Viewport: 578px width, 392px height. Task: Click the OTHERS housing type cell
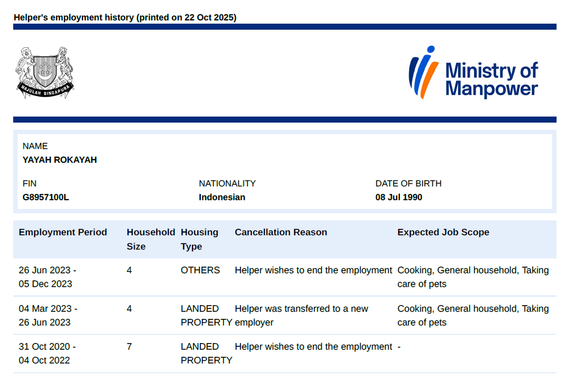tap(200, 270)
